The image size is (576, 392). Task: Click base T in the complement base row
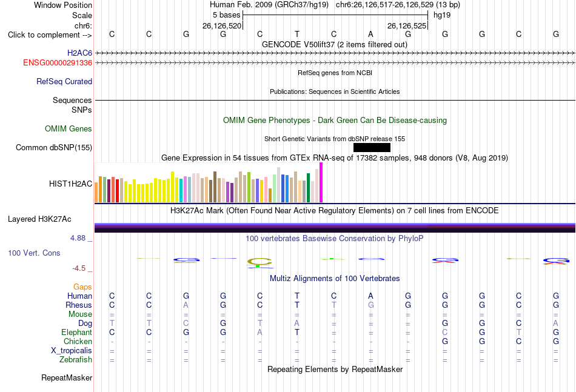tap(297, 34)
